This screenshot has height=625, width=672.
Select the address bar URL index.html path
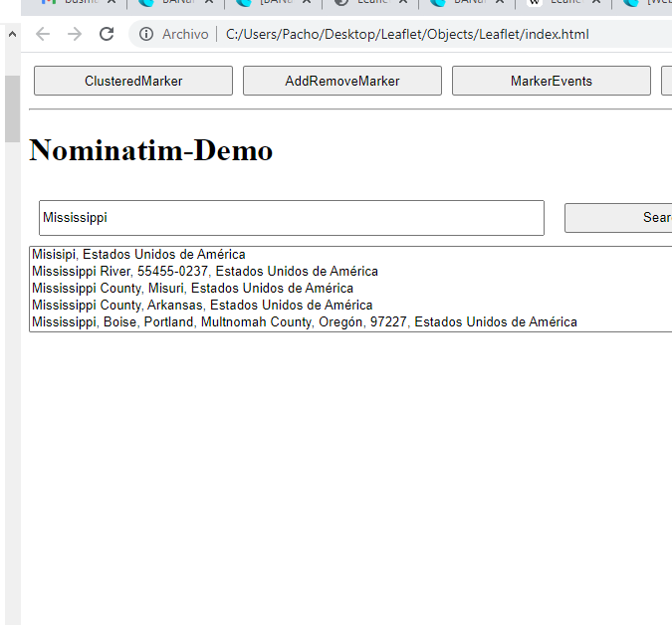click(x=407, y=34)
